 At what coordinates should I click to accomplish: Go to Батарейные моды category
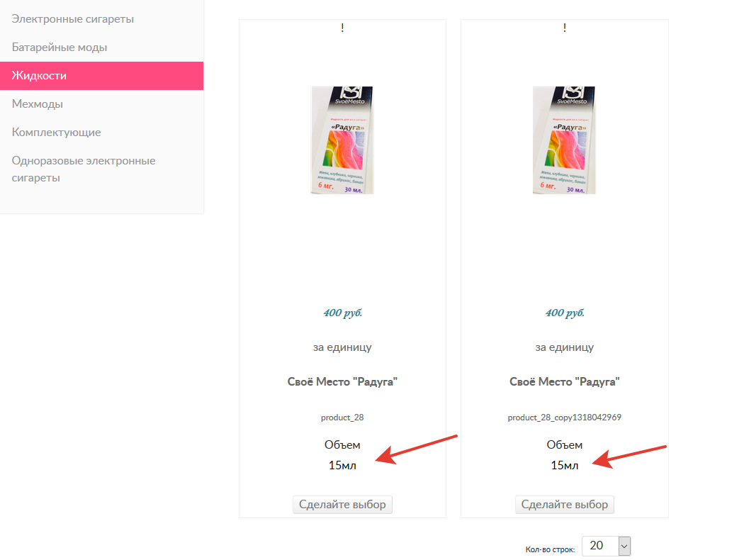(x=60, y=47)
